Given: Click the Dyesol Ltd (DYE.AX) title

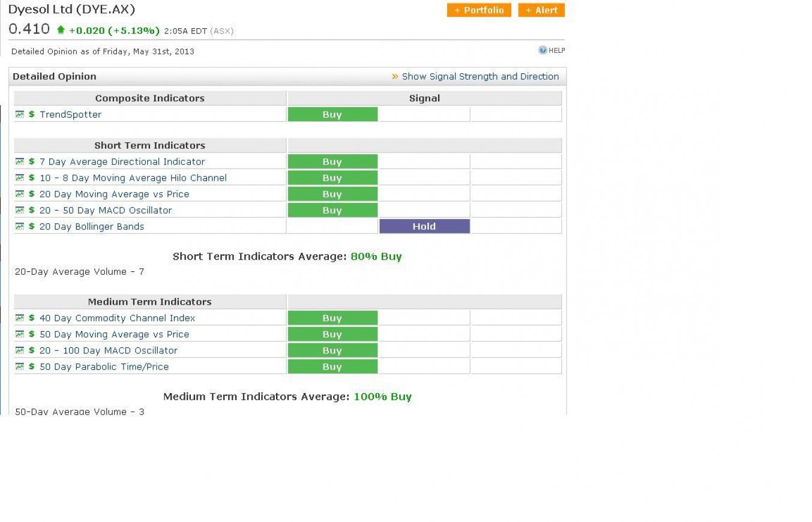Looking at the screenshot, I should 72,10.
